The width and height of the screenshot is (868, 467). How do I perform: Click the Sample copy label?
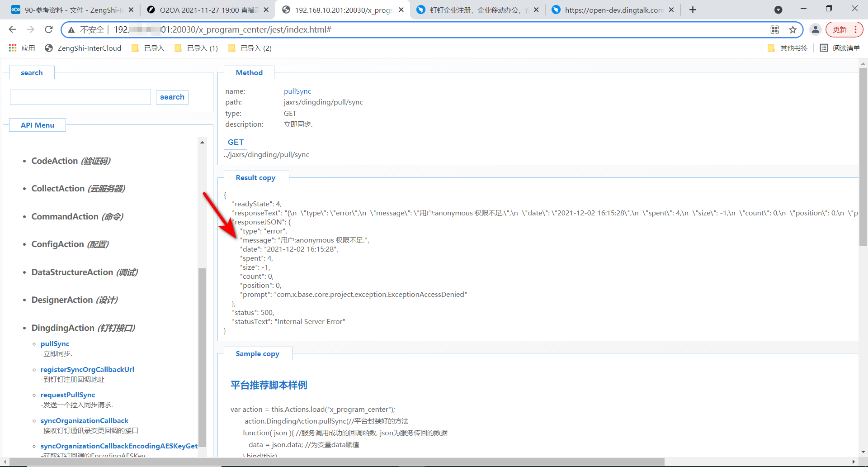point(257,354)
